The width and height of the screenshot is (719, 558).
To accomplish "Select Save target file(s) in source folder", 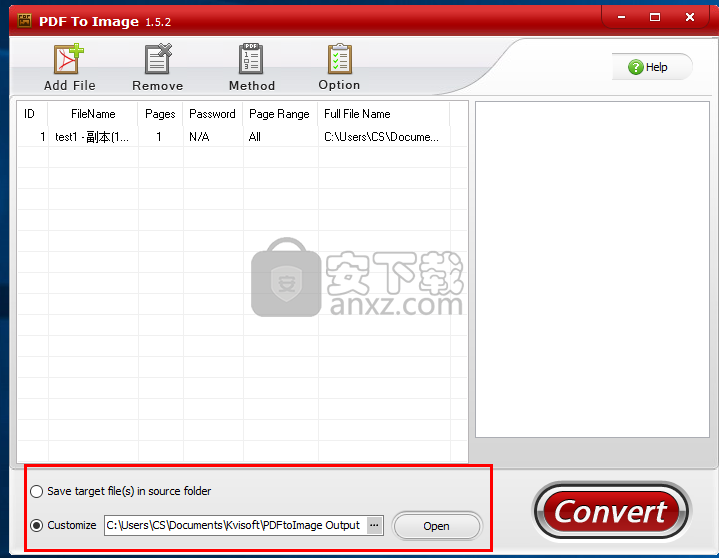I will click(36, 492).
